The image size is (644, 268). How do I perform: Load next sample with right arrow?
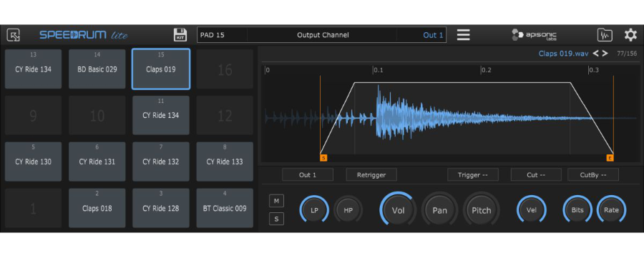605,54
